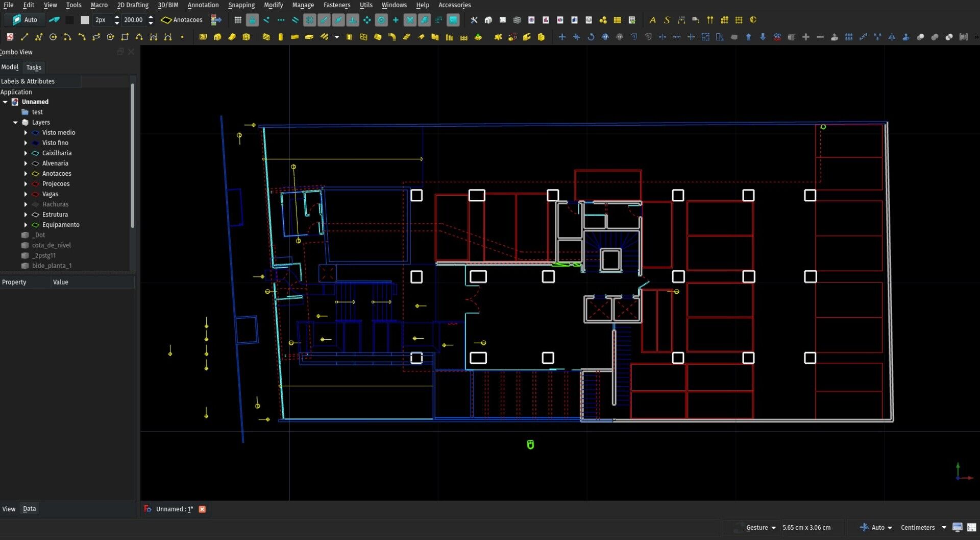Toggle the snap lock button

pos(252,20)
